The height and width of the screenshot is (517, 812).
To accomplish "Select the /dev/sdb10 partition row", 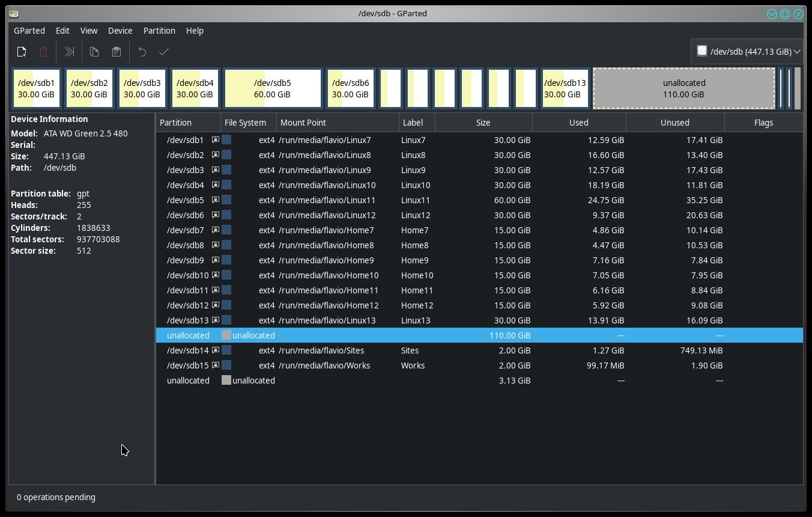I will point(479,275).
